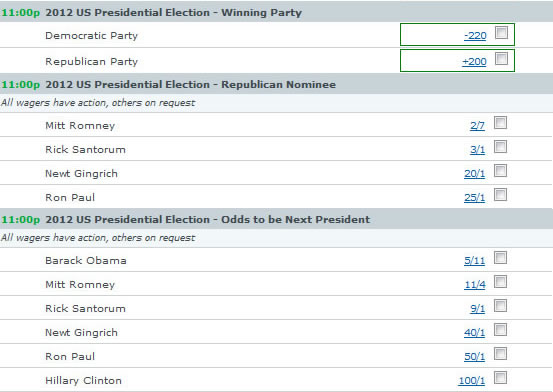Click the -220 Democratic Party odds link

[475, 36]
